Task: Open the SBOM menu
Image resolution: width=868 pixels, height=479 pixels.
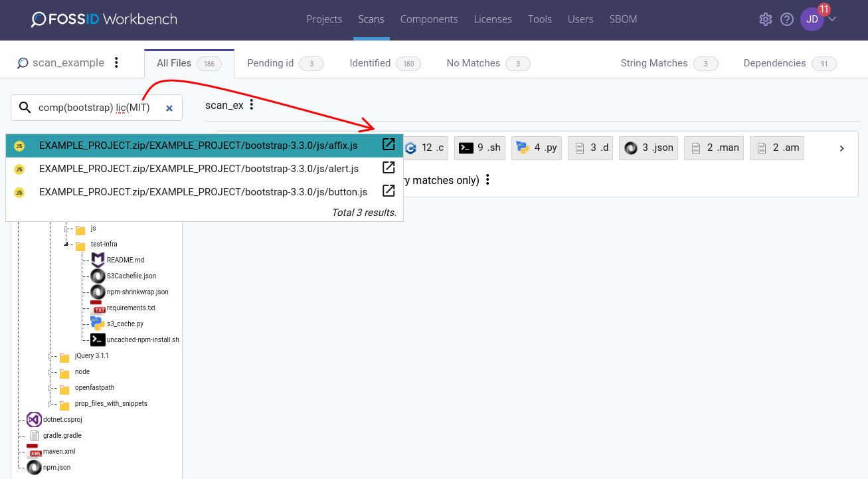Action: click(623, 19)
